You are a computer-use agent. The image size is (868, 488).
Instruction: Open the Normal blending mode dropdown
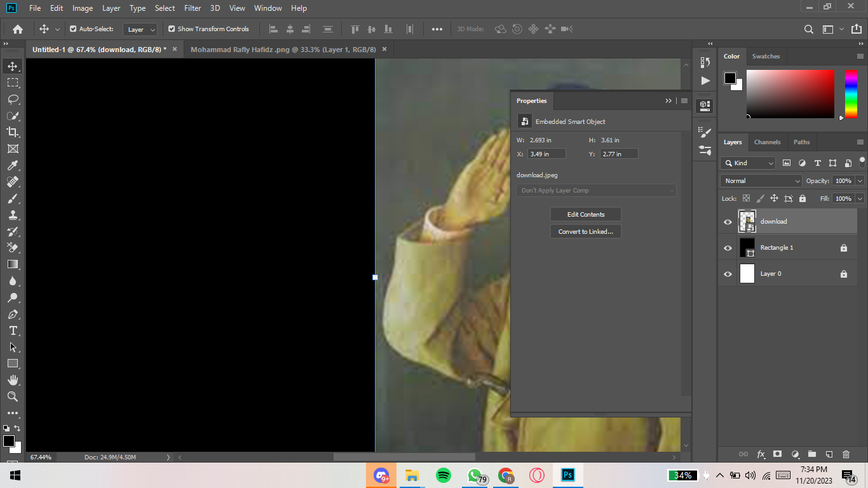[x=761, y=180]
